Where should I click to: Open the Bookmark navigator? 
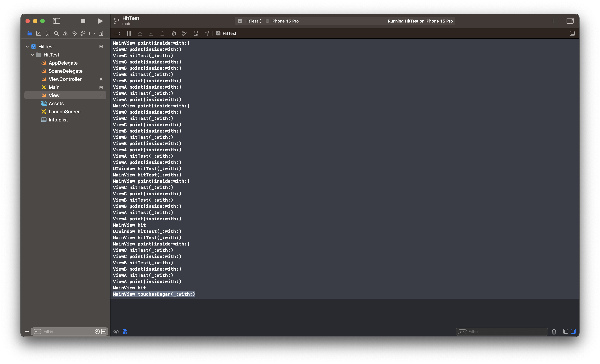coord(47,33)
